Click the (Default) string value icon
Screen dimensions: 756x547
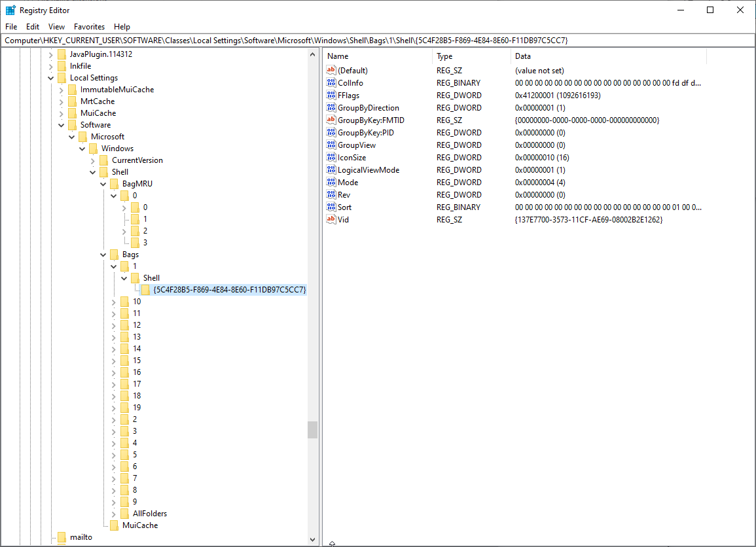[x=331, y=71]
